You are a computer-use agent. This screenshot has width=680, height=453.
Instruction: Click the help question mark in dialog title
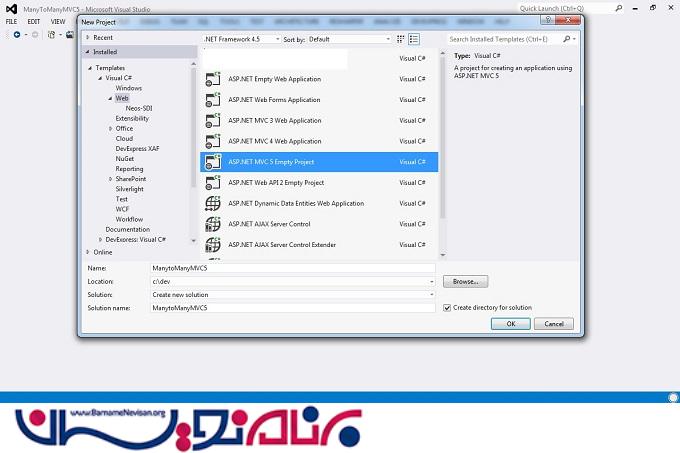[x=548, y=20]
